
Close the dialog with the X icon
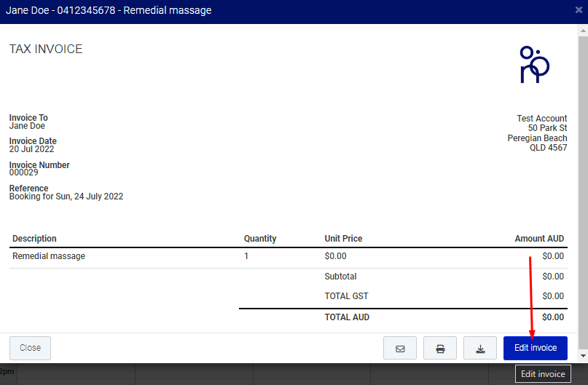pyautogui.click(x=579, y=10)
